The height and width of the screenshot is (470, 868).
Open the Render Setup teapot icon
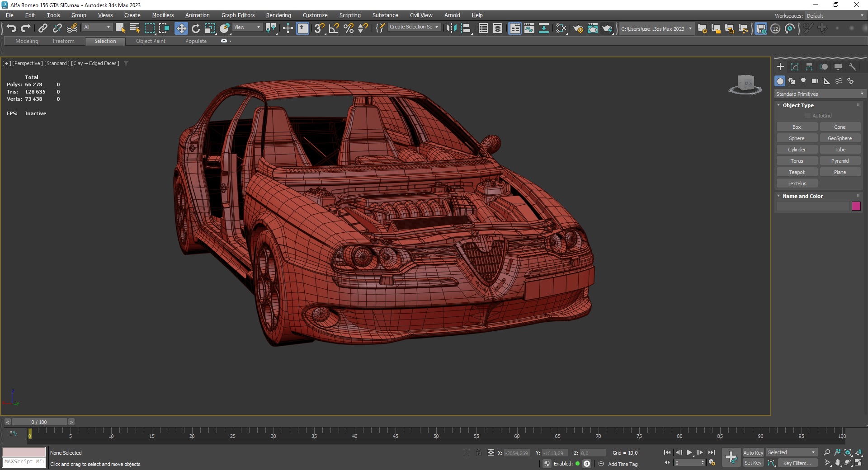(x=578, y=29)
